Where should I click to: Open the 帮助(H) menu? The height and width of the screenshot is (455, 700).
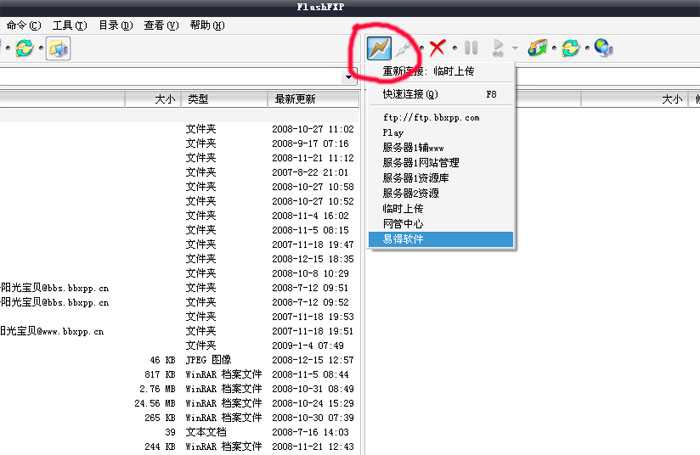(x=207, y=25)
